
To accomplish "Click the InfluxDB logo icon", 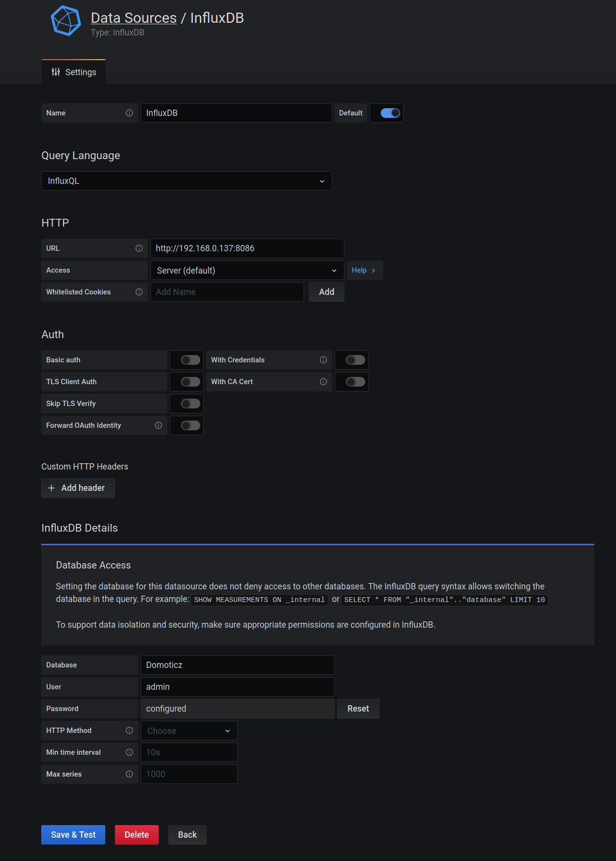I will [x=66, y=21].
